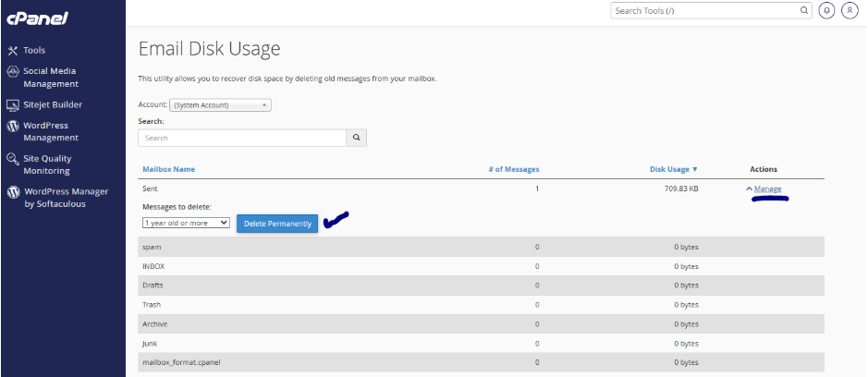
Task: Open the Account dropdown (System Account)
Action: (x=220, y=105)
